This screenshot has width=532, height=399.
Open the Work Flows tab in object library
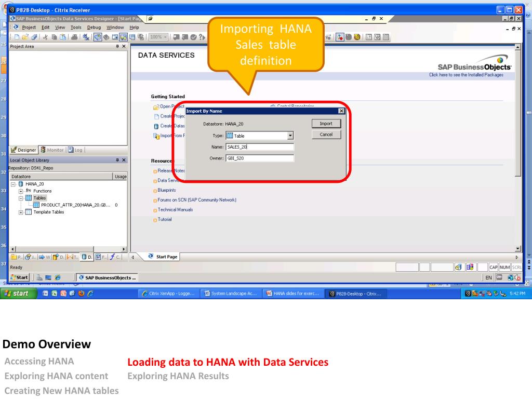click(x=44, y=257)
